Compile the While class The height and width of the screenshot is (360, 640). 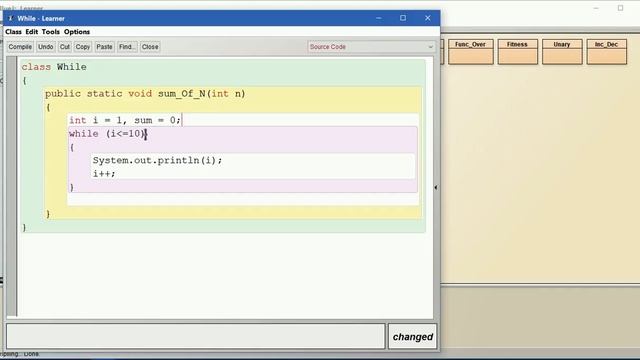pos(20,47)
